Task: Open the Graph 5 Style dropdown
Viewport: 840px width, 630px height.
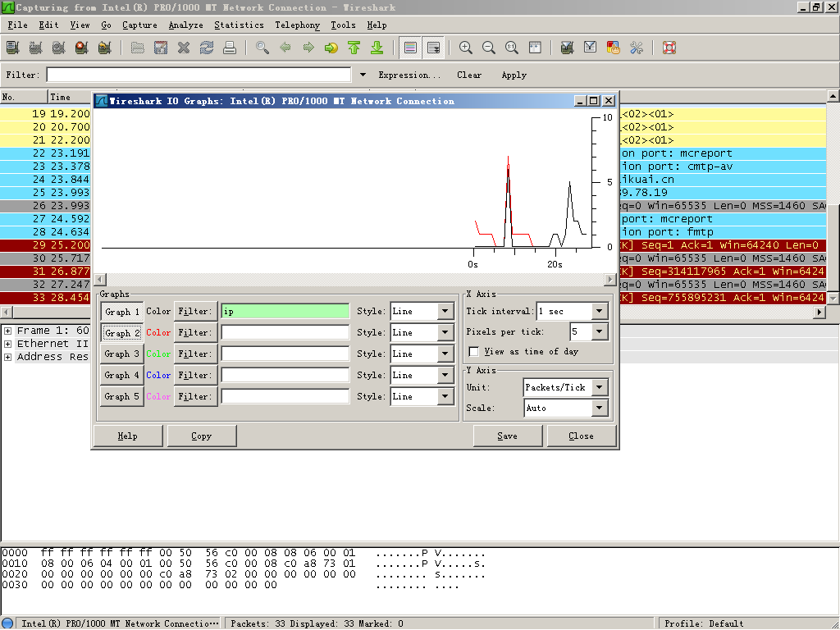Action: [x=445, y=397]
